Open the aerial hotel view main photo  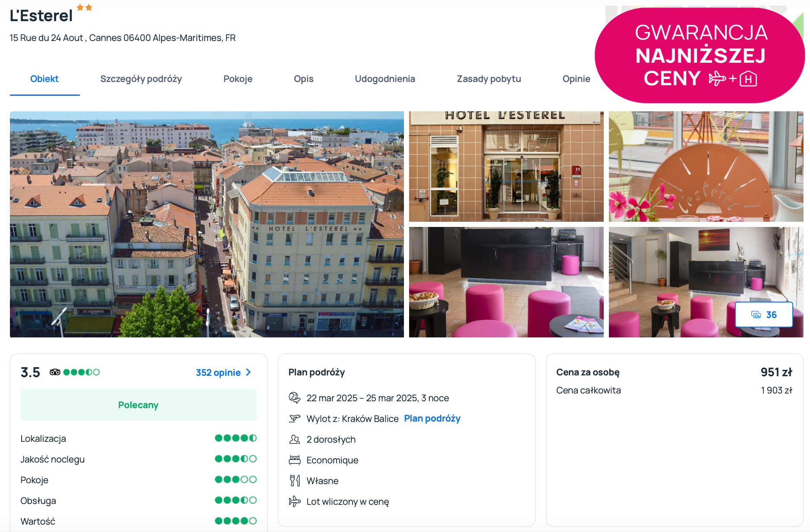tap(207, 224)
